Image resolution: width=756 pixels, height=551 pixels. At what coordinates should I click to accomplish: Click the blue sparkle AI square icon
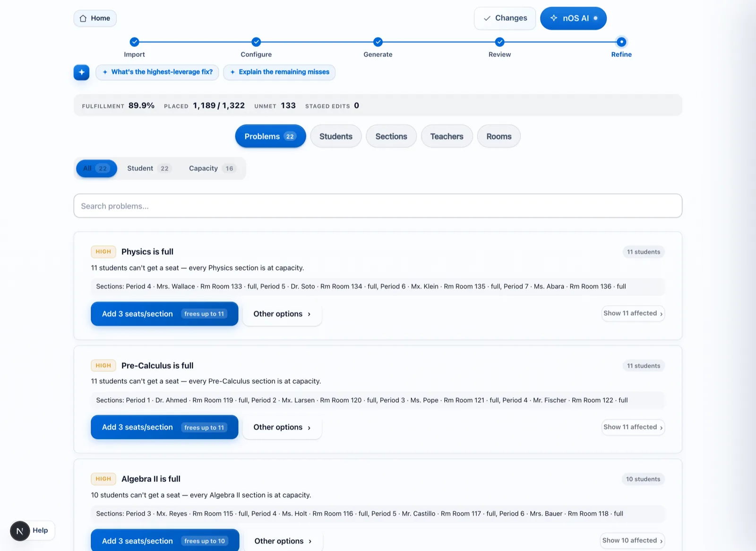pyautogui.click(x=81, y=72)
